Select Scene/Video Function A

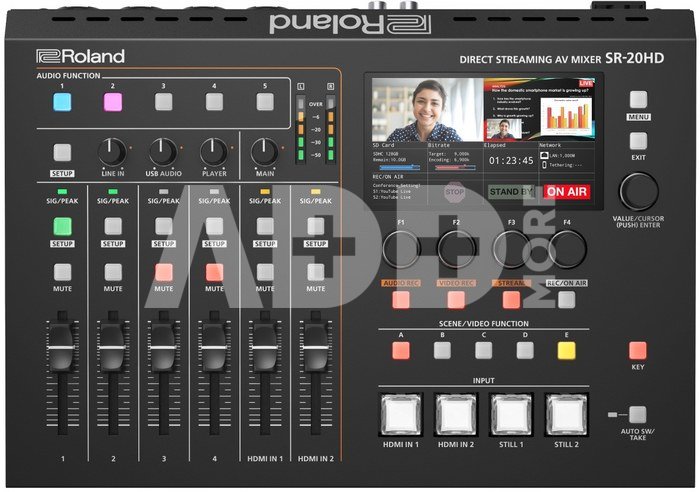pyautogui.click(x=401, y=350)
